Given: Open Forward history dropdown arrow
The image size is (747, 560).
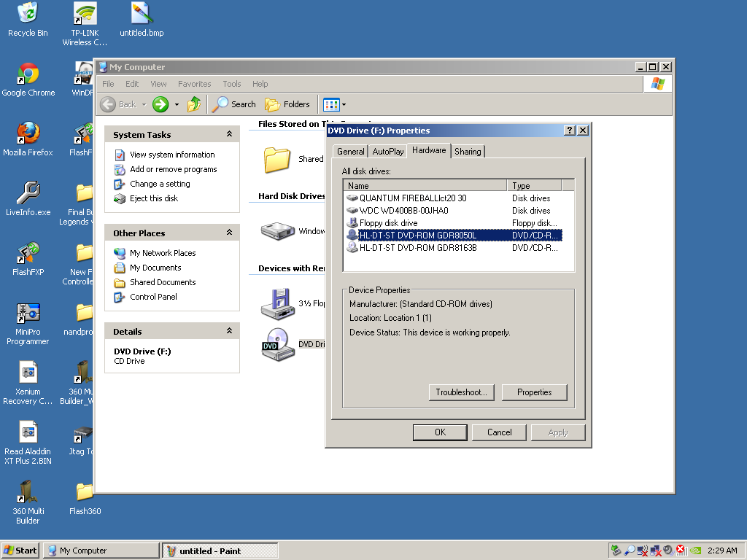Looking at the screenshot, I should click(177, 104).
